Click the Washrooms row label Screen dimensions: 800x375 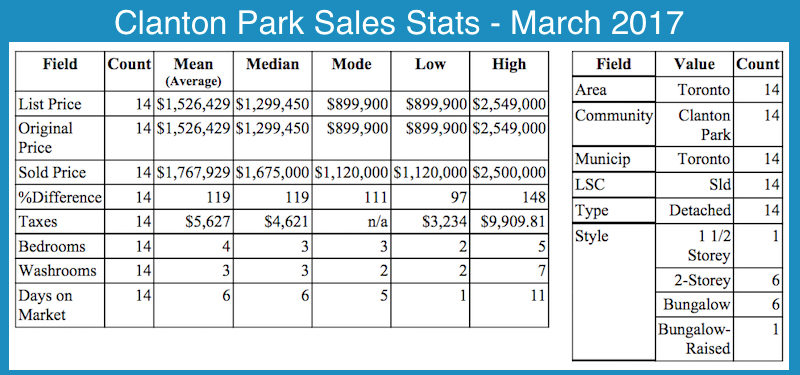pyautogui.click(x=57, y=270)
